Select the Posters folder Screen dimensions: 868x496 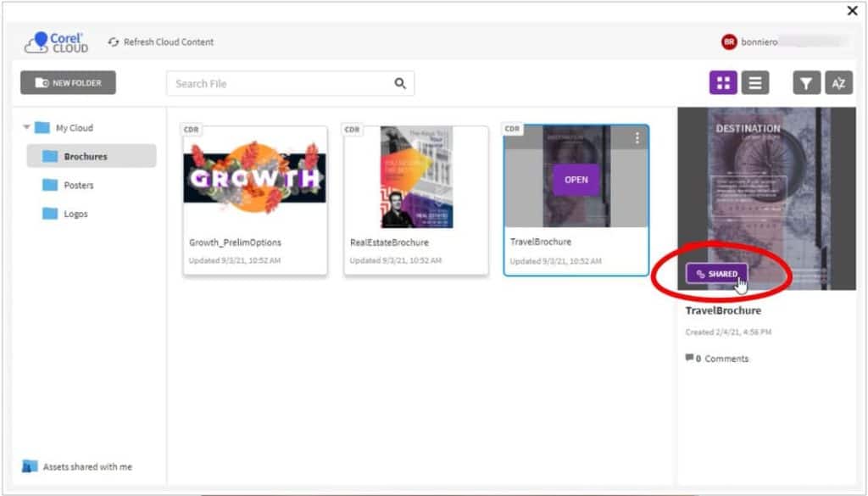coord(79,185)
